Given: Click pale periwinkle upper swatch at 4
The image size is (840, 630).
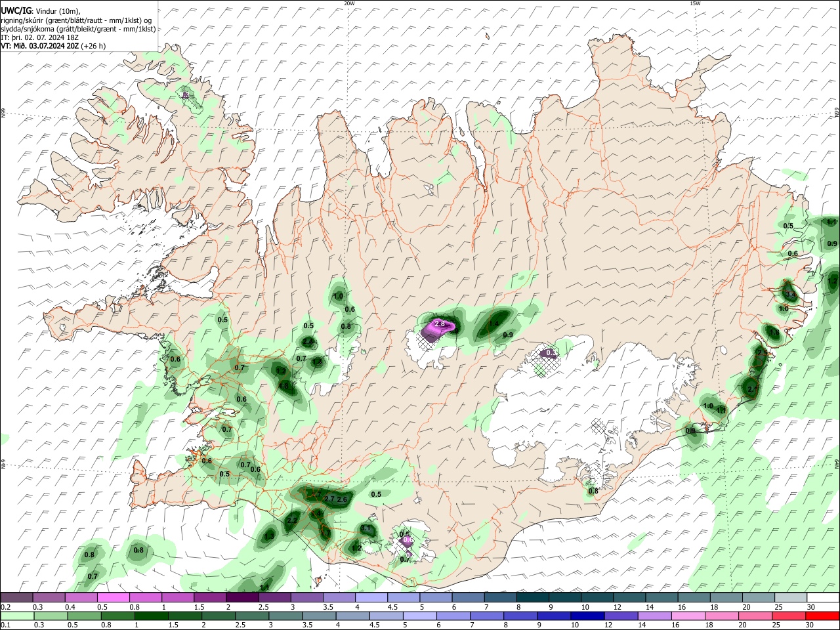Looking at the screenshot, I should pos(371,598).
